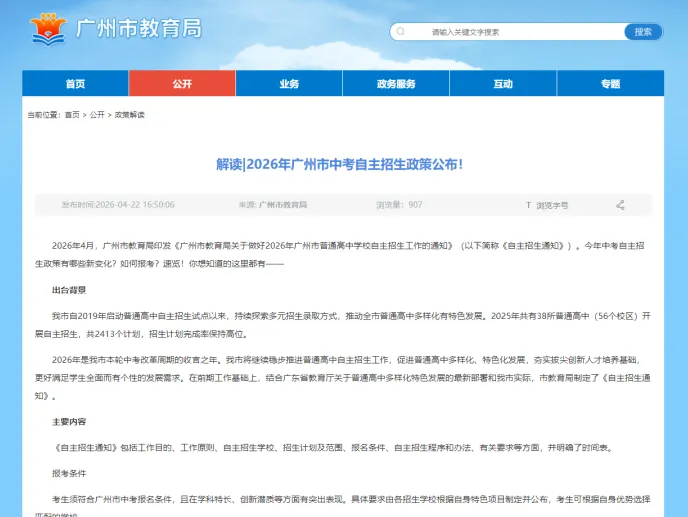Click 首页 in the breadcrumb trail
This screenshot has width=688, height=517.
(72, 115)
